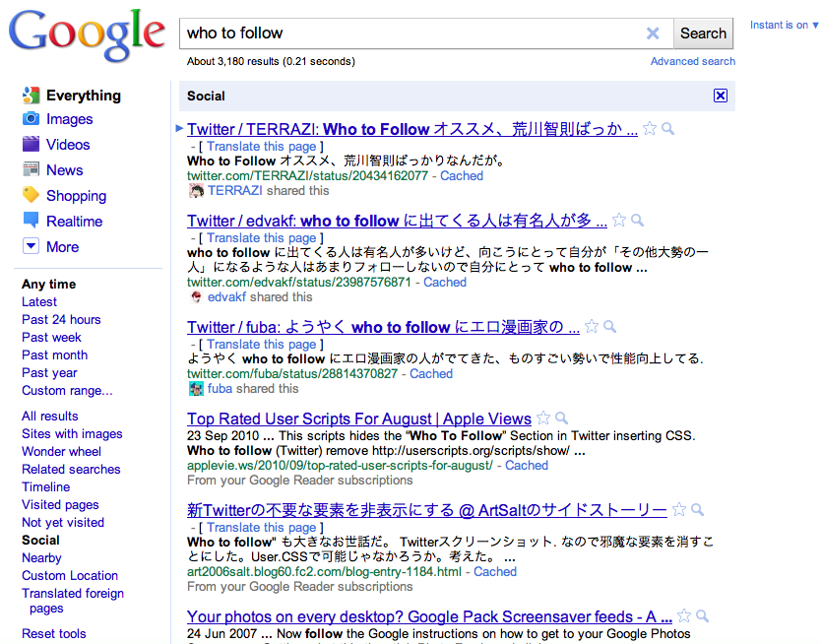This screenshot has height=644, width=821.
Task: Filter results to Past 24 hours
Action: [61, 319]
